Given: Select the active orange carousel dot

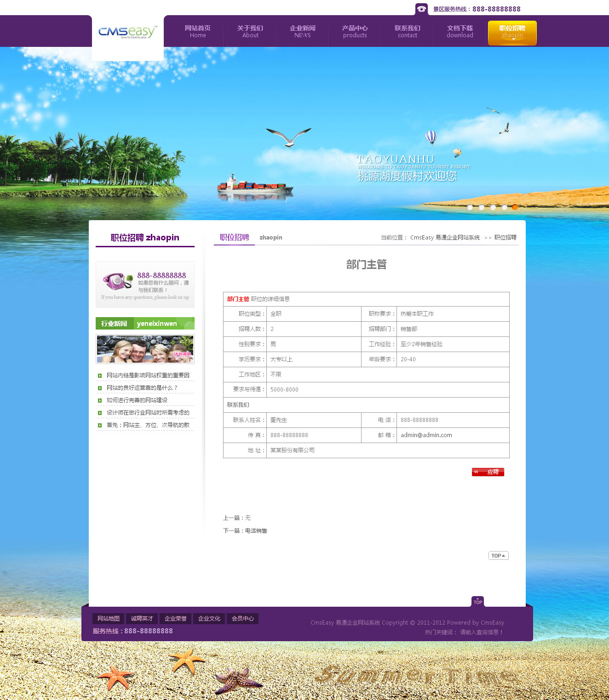Looking at the screenshot, I should pyautogui.click(x=515, y=207).
